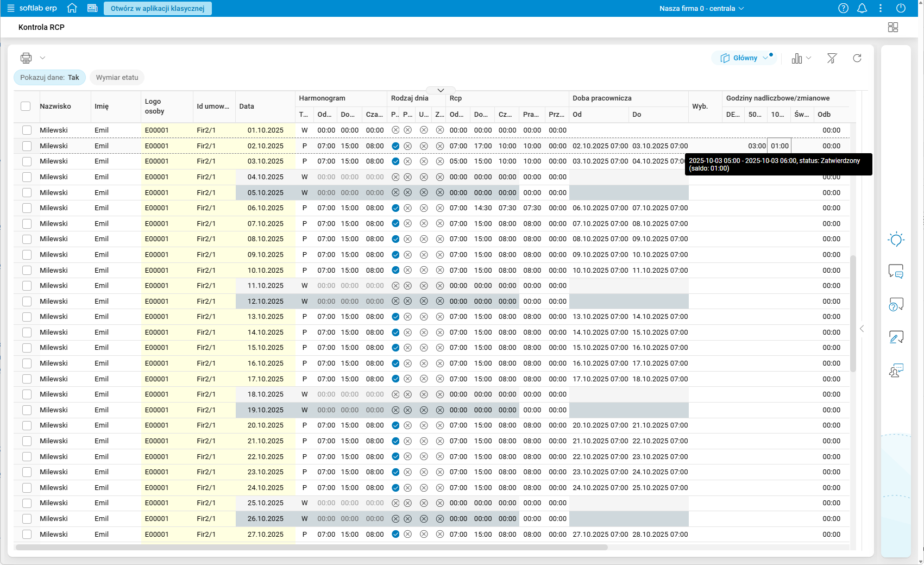Collapse the header with the chevron above the table
The width and height of the screenshot is (924, 565).
pyautogui.click(x=441, y=90)
